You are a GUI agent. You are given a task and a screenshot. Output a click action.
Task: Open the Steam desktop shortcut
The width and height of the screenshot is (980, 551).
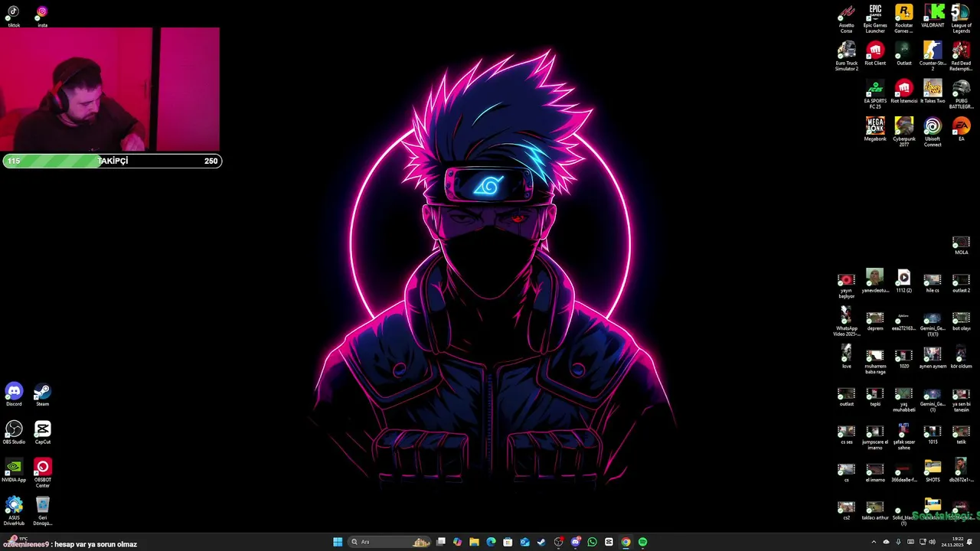pyautogui.click(x=42, y=396)
